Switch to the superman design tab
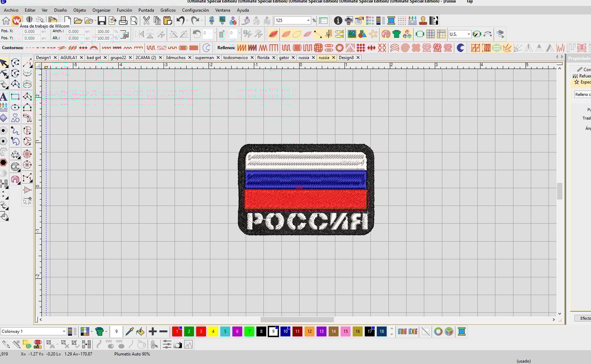Viewport: 591px width, 364px height. tap(204, 58)
